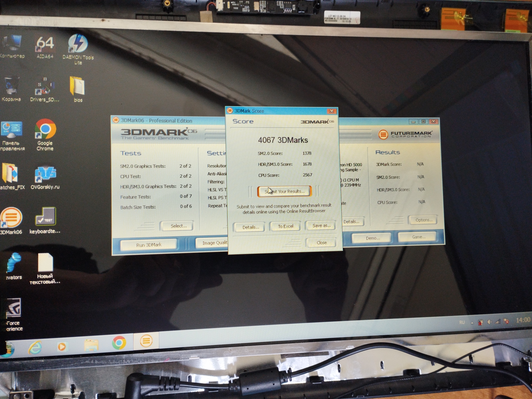Click the CPU Test 2 of 2 row
The image size is (532, 399).
pos(156,176)
